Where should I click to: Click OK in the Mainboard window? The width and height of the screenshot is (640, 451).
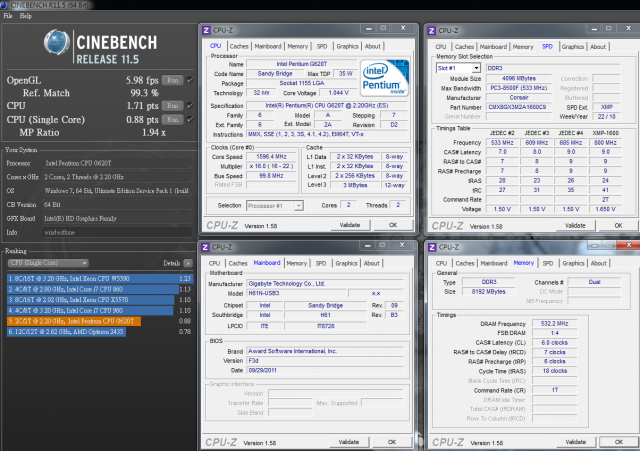pos(392,442)
